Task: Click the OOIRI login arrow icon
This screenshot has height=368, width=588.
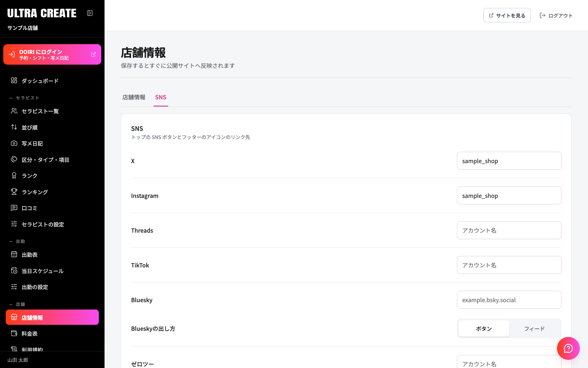Action: (x=12, y=54)
